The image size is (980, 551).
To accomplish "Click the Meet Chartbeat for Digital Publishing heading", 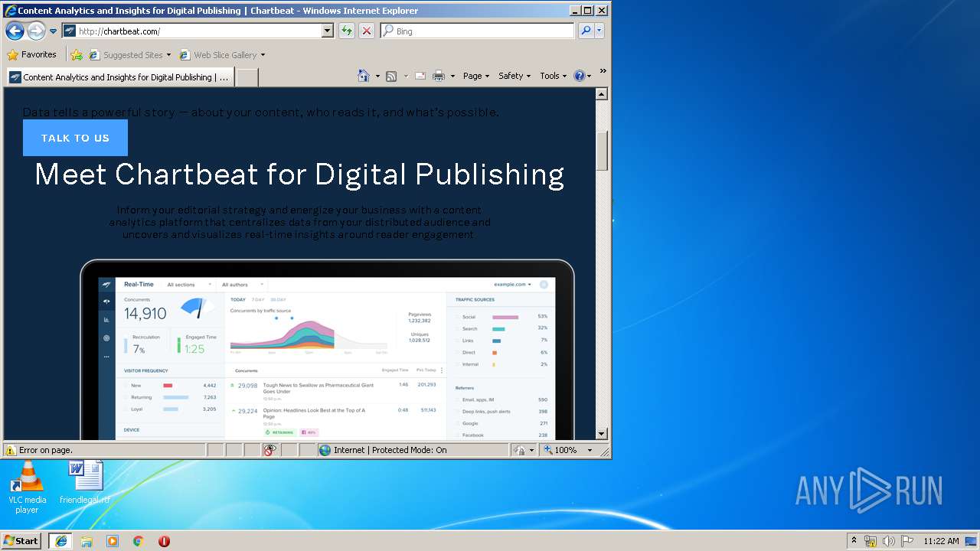I will point(299,174).
